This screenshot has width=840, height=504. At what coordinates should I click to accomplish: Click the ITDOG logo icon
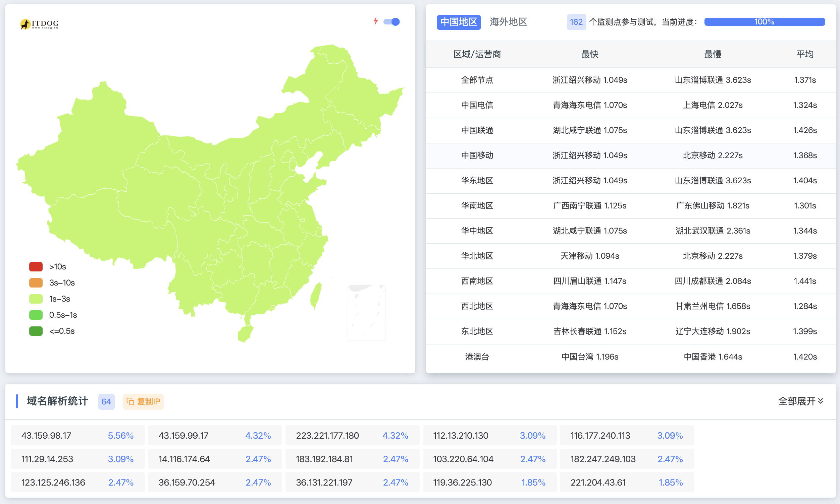(25, 24)
